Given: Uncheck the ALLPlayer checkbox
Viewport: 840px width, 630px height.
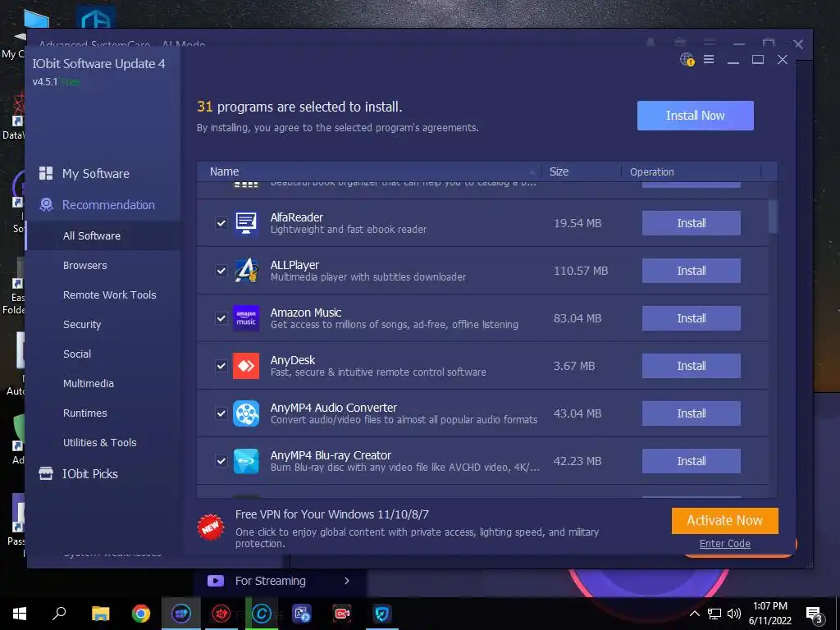Looking at the screenshot, I should (x=221, y=271).
